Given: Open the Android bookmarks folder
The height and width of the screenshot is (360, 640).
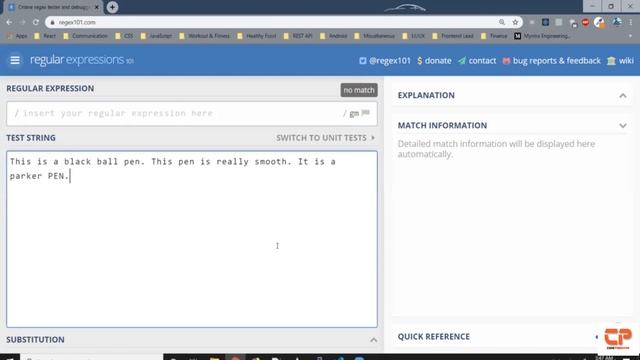Looking at the screenshot, I should click(333, 36).
